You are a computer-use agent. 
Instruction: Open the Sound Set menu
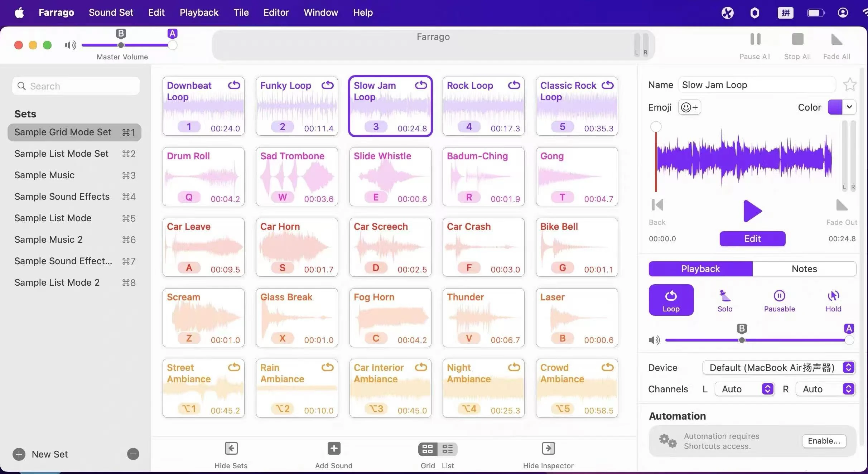[x=111, y=13]
